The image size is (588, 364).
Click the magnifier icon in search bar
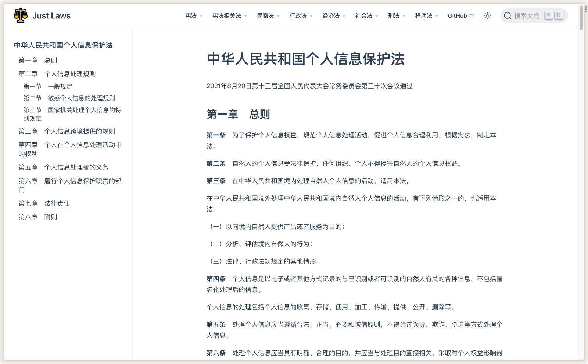[508, 15]
